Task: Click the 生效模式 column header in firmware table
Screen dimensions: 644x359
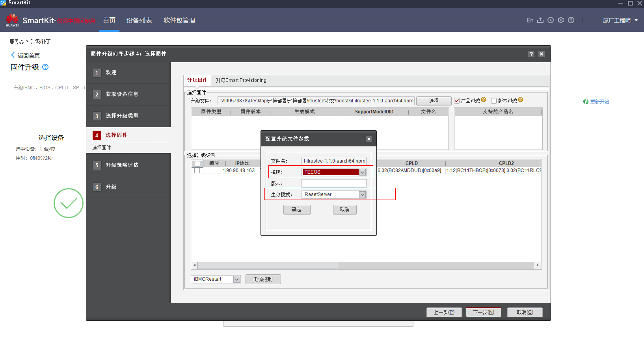Action: 305,112
